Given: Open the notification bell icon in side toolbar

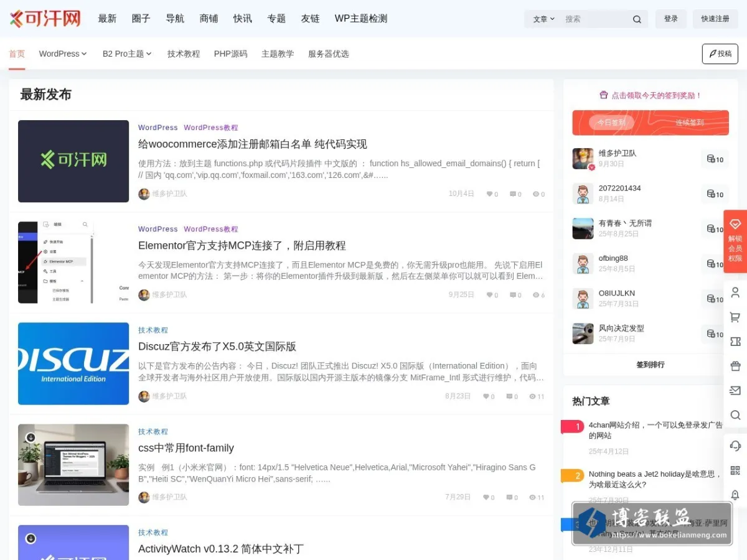Looking at the screenshot, I should click(x=735, y=495).
